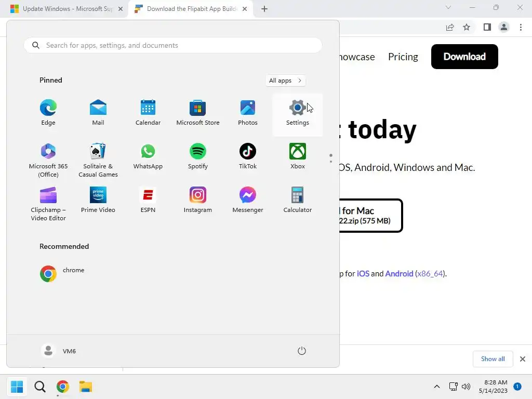The height and width of the screenshot is (399, 532).
Task: Open the Mail app
Action: 98,113
